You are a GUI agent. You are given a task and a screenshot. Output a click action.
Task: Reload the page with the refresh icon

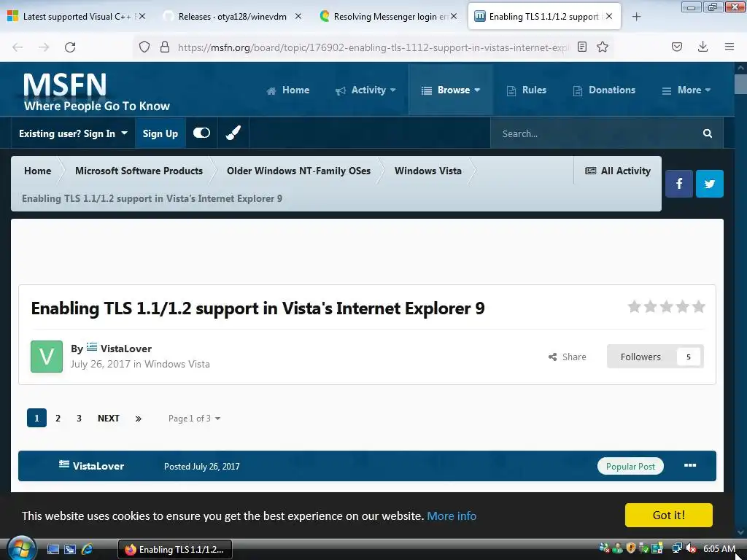(x=70, y=47)
